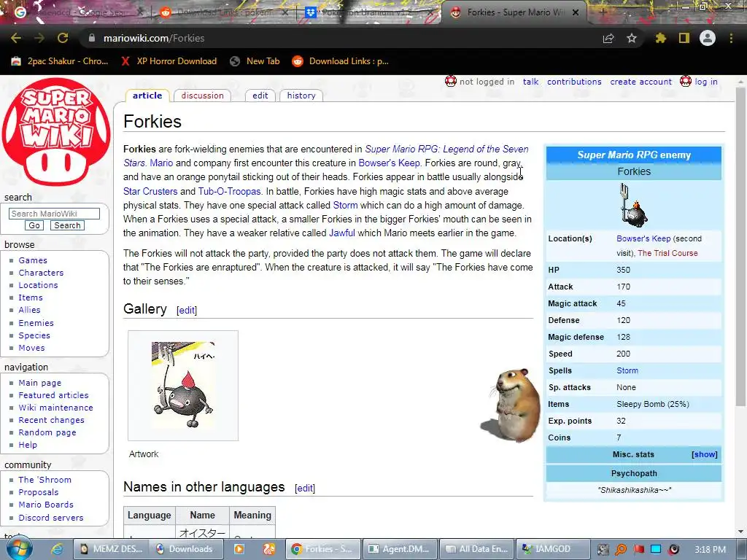This screenshot has height=560, width=747.
Task: Click the blue monitor tray icon
Action: (x=656, y=549)
